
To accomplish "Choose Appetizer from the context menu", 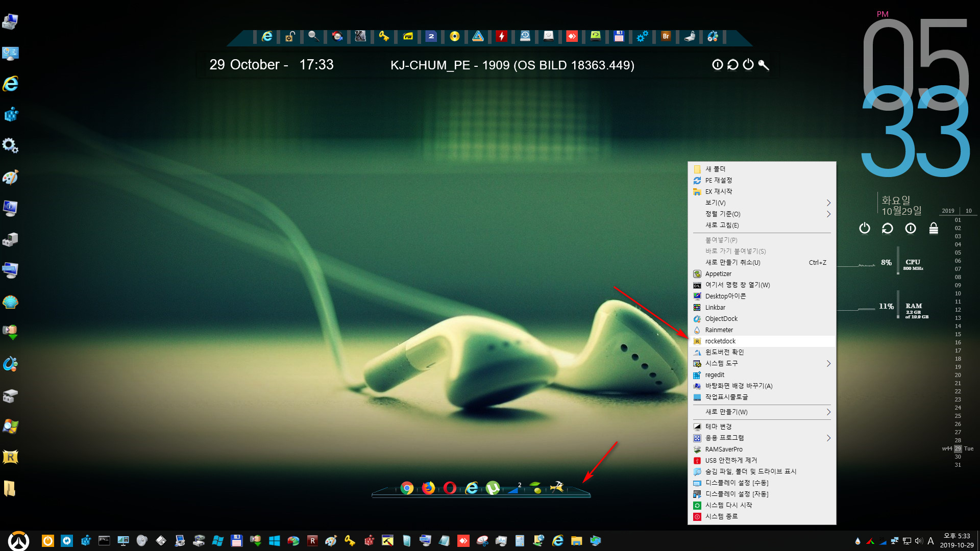I will pyautogui.click(x=762, y=273).
